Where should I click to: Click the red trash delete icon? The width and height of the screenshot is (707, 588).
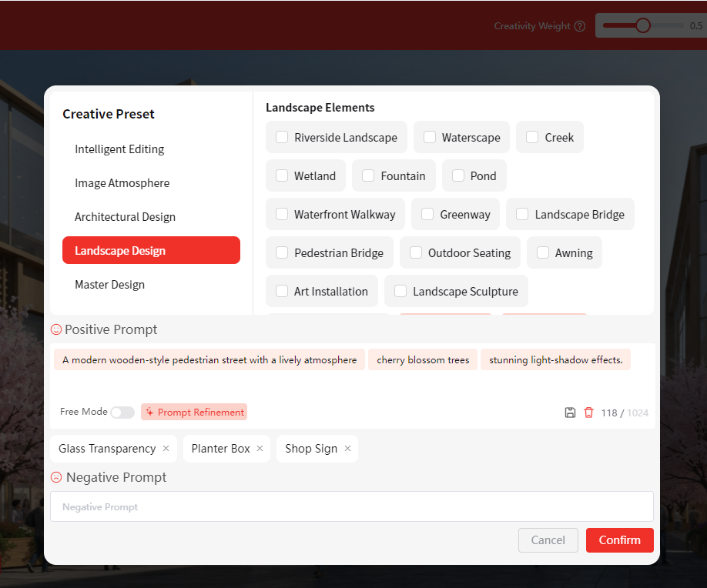click(588, 413)
